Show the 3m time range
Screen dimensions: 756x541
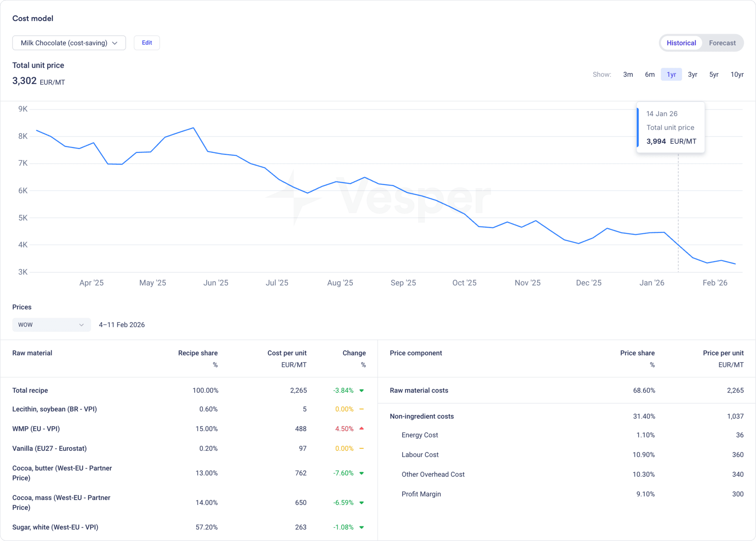coord(628,74)
